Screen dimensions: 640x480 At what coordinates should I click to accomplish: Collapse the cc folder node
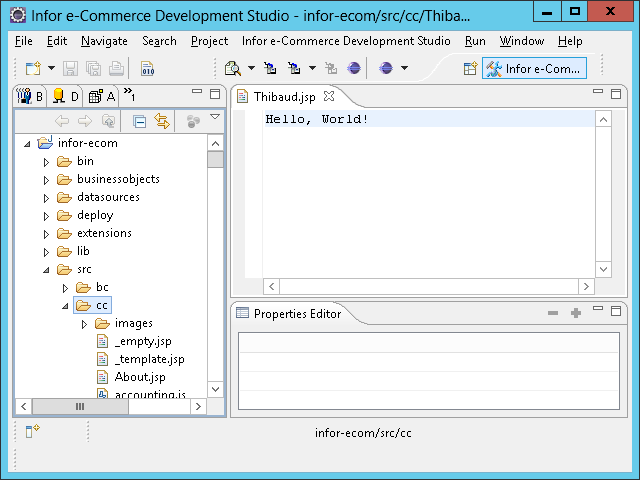(x=65, y=306)
